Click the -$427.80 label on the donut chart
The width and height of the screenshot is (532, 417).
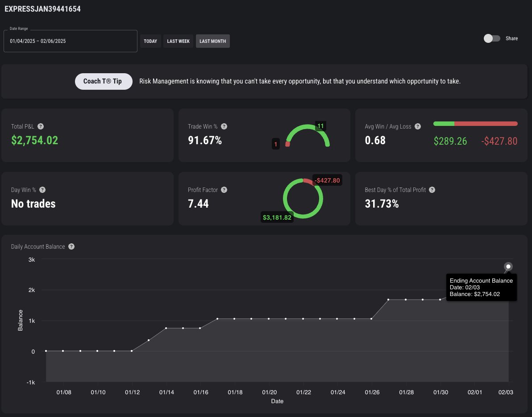[x=327, y=180]
